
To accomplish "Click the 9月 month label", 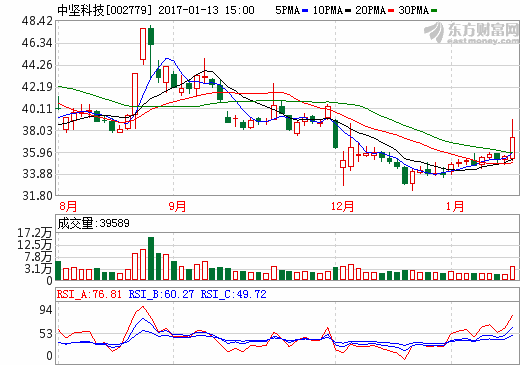I will pos(177,206).
